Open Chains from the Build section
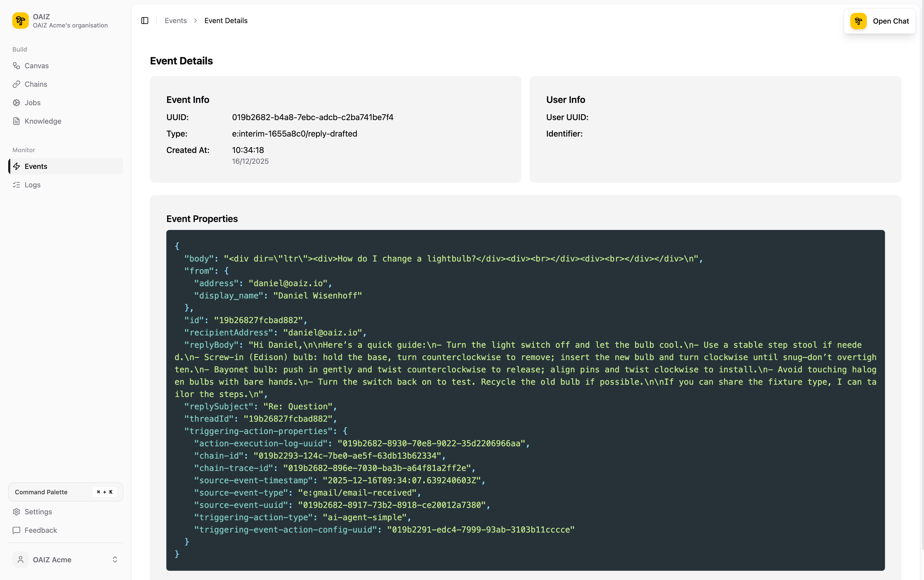This screenshot has height=580, width=924. (x=36, y=84)
